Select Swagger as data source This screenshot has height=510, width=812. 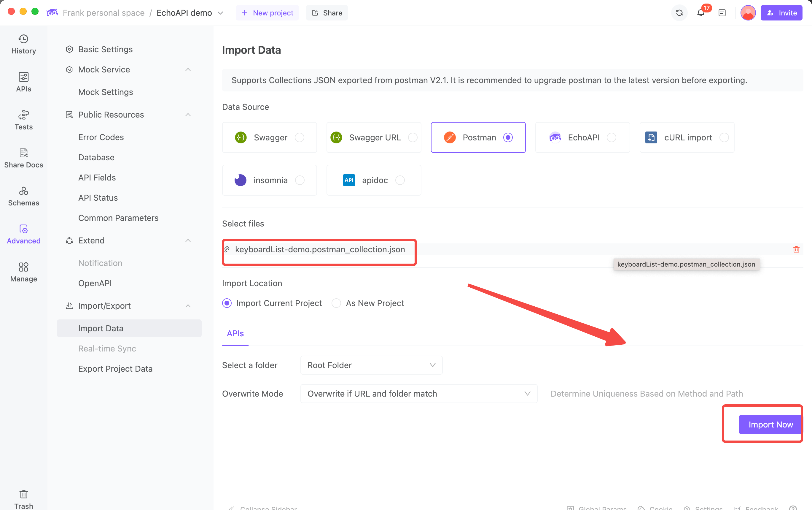(x=299, y=138)
